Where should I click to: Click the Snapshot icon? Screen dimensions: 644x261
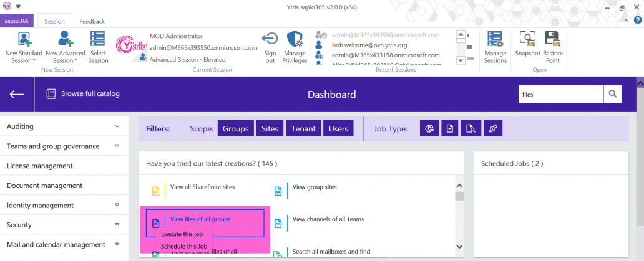point(527,39)
